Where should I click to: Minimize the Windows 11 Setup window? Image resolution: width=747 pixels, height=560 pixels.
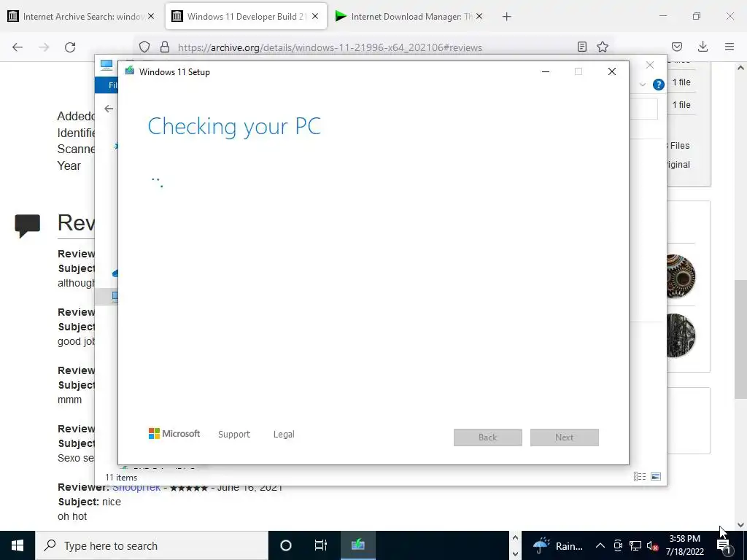pos(546,72)
